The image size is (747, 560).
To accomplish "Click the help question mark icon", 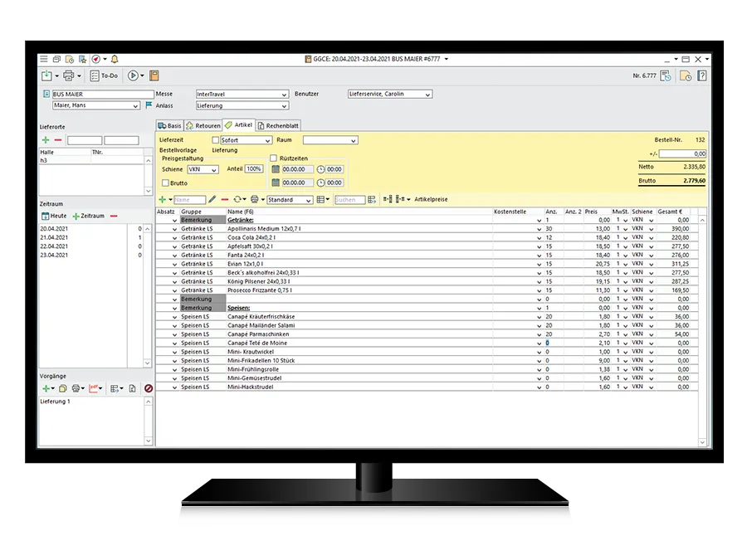I will [x=702, y=75].
